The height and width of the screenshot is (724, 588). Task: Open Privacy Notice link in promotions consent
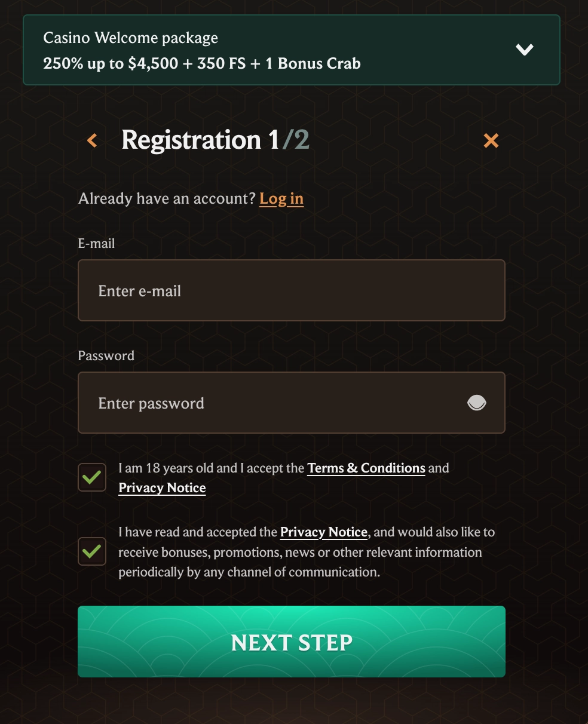323,532
